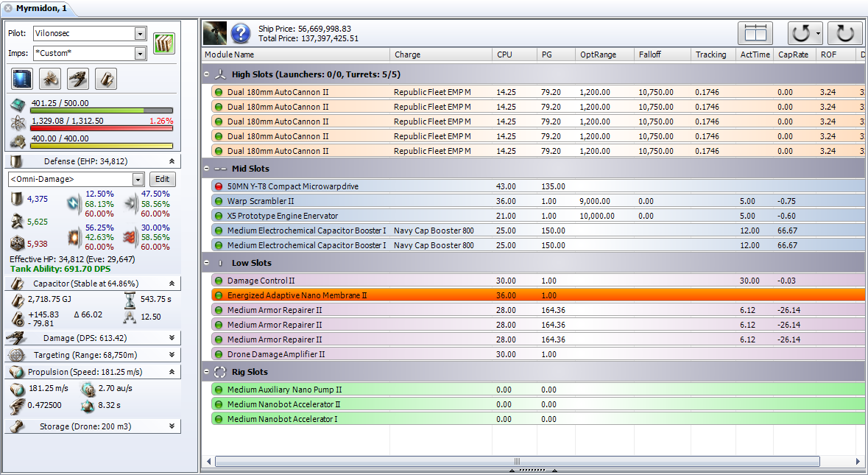The width and height of the screenshot is (868, 475).
Task: Click the armor hitpoints icon showing 5,625
Action: coord(17,222)
